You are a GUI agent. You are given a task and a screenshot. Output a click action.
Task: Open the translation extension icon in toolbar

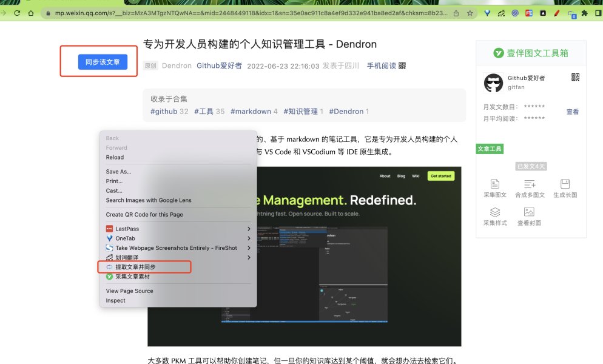pyautogui.click(x=501, y=13)
